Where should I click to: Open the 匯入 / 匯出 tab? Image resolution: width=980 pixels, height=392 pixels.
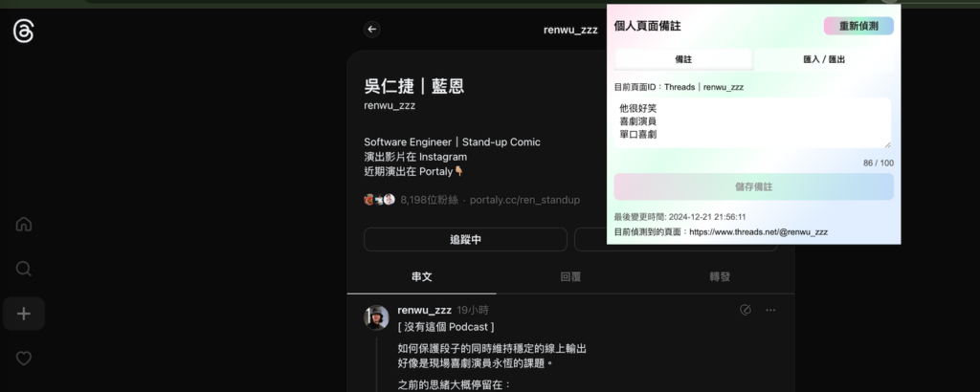[x=824, y=59]
